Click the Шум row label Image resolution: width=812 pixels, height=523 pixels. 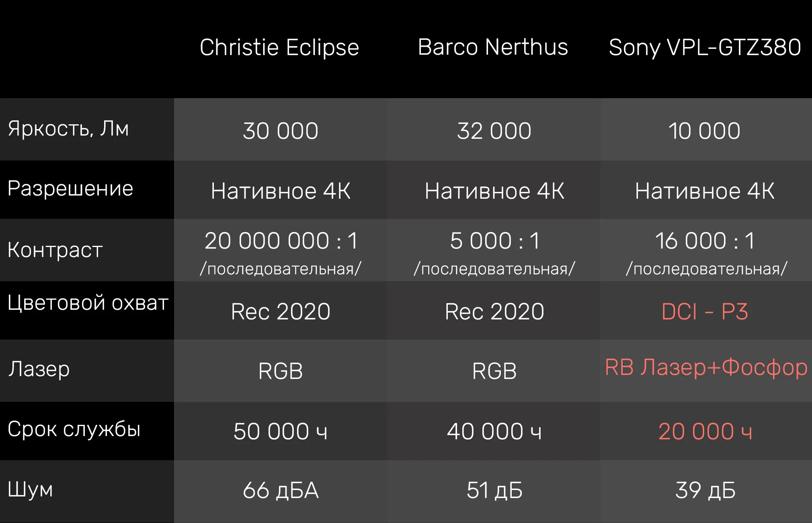coord(30,490)
